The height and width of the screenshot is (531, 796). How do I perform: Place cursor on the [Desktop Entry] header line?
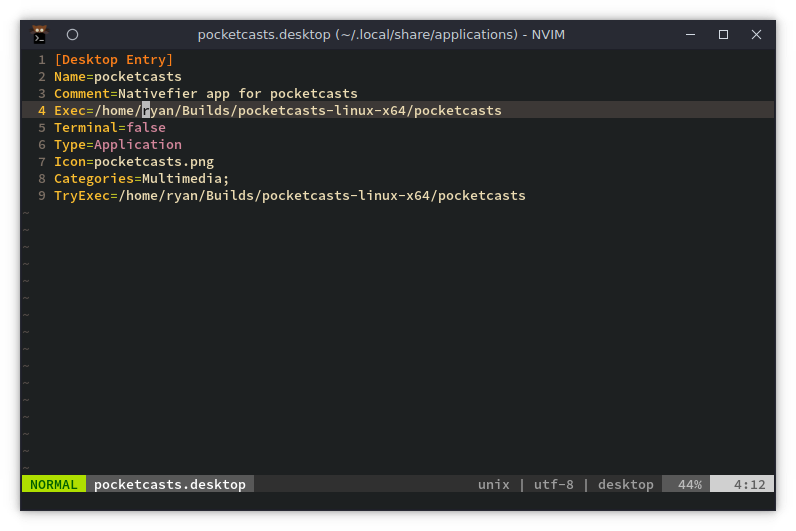click(x=113, y=60)
